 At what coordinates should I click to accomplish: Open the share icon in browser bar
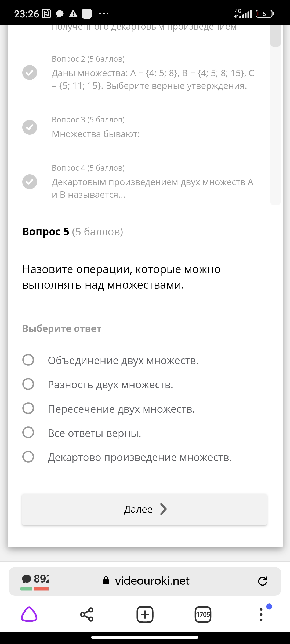coord(87,614)
